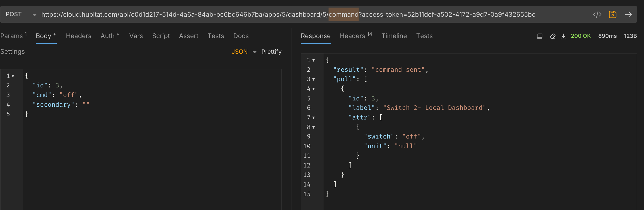Toggle the response layout icon
644x210 pixels.
tap(540, 36)
